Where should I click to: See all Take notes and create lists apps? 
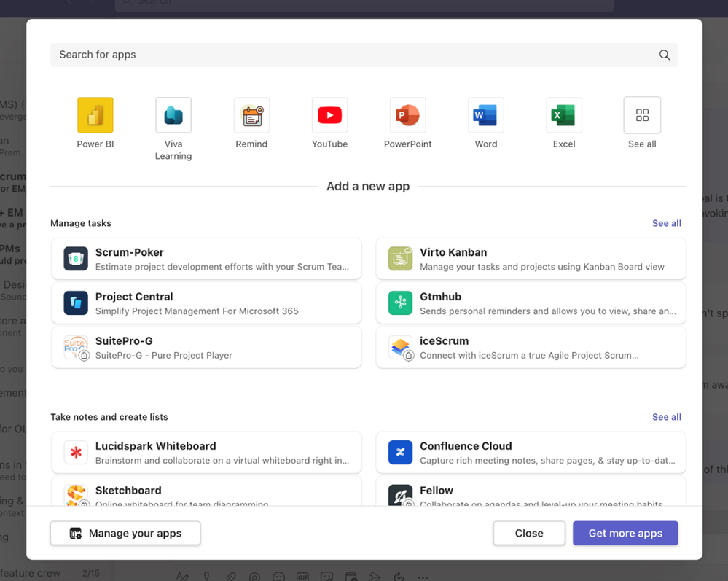666,417
